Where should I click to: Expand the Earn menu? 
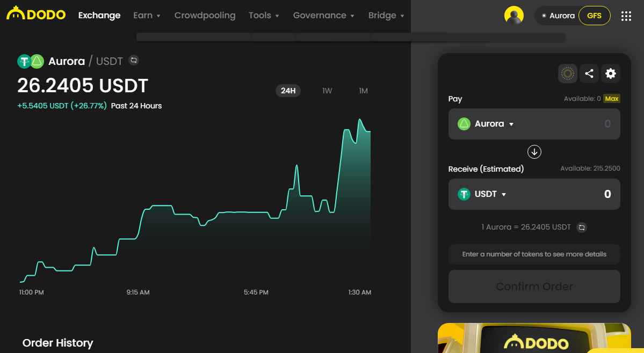(147, 16)
